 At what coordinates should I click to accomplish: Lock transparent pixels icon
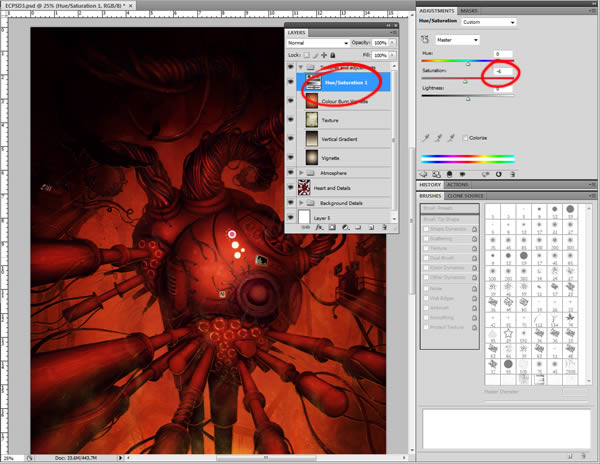point(307,55)
